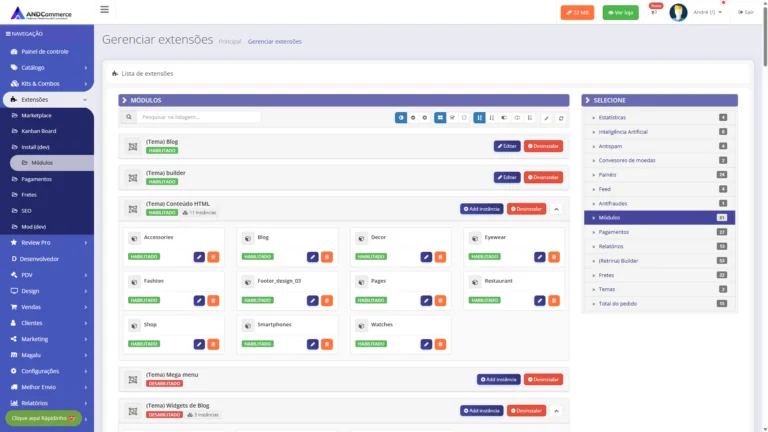This screenshot has width=768, height=432.
Task: Click the Pesquisar na listagem search field
Action: click(199, 117)
